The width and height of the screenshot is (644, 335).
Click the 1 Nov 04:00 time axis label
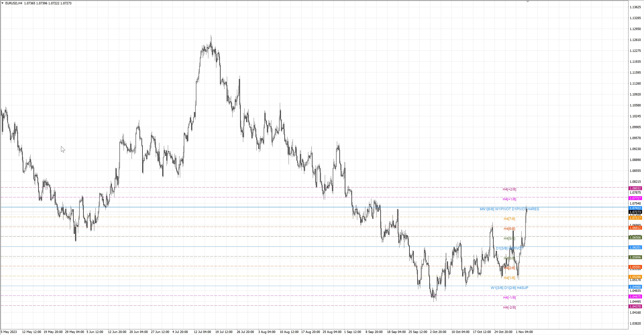524,332
